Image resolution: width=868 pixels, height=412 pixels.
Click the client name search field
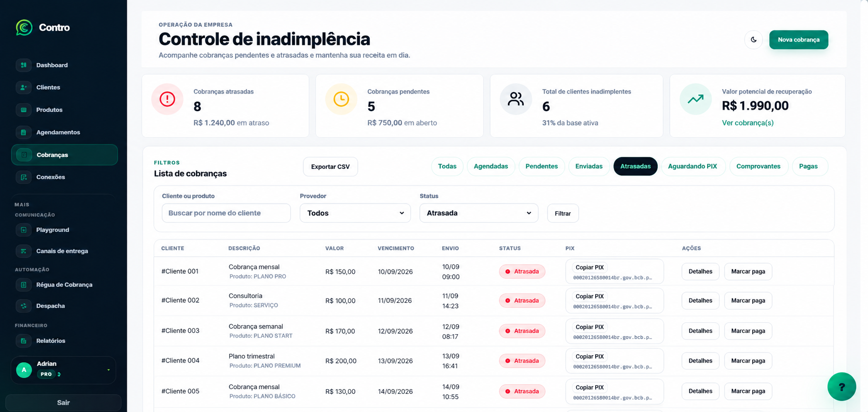[x=226, y=213]
